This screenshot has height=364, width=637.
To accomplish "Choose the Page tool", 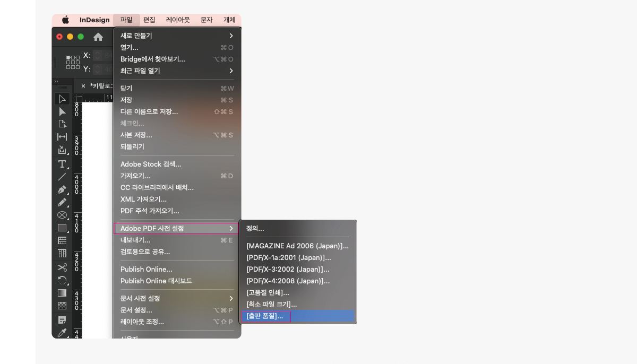I will tap(62, 124).
